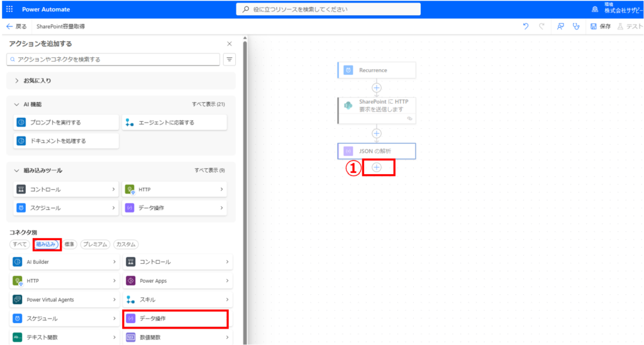Viewport: 644px width, 345px height.
Task: Close the Add an action panel
Action: [x=229, y=44]
